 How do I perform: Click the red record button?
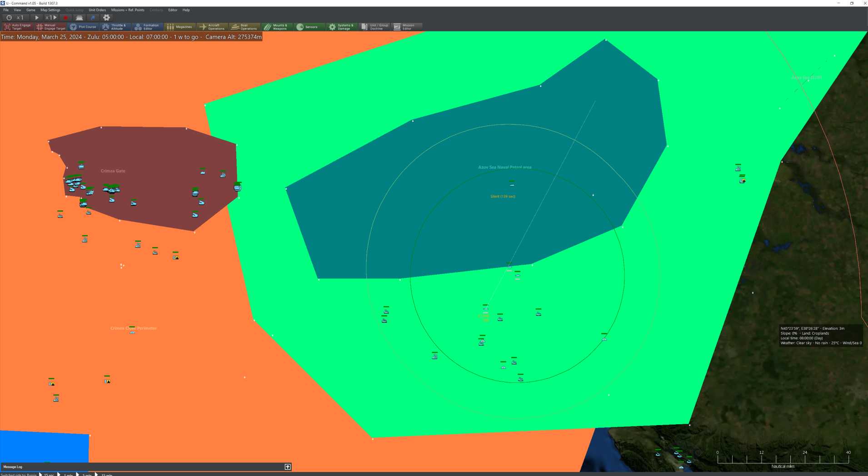coord(65,18)
